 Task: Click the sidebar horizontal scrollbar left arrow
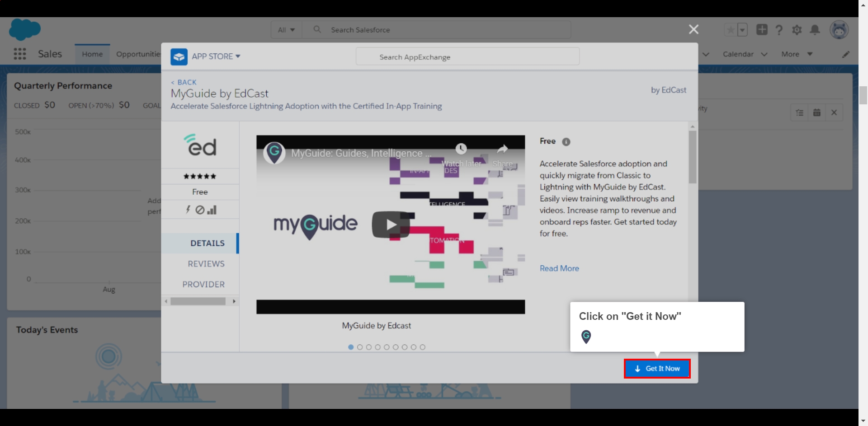coord(166,301)
